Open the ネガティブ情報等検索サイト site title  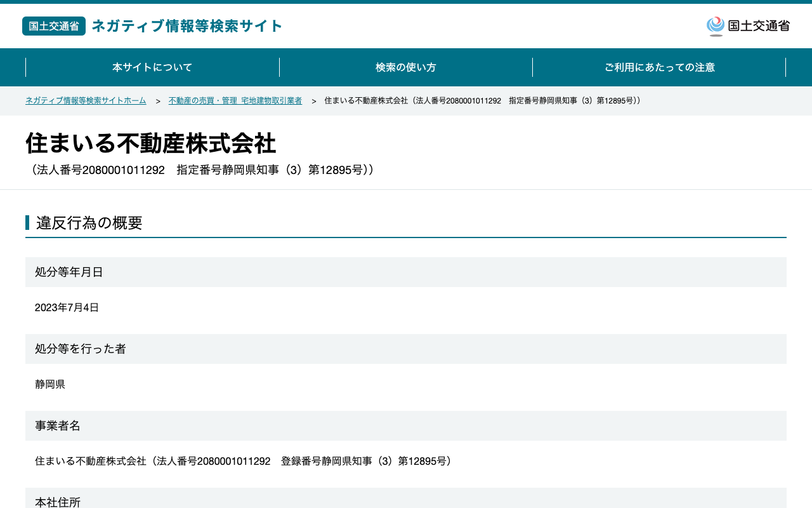187,26
